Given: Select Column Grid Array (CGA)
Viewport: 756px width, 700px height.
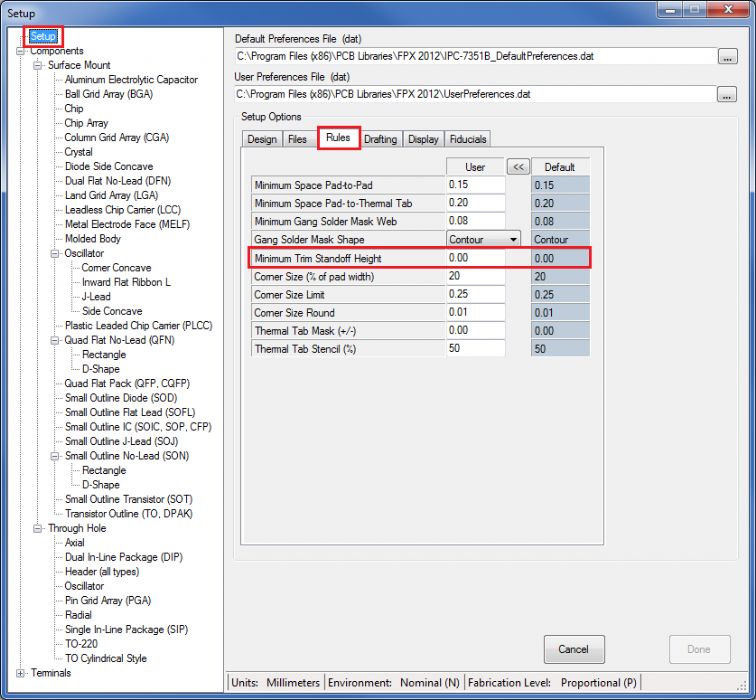Looking at the screenshot, I should [117, 137].
